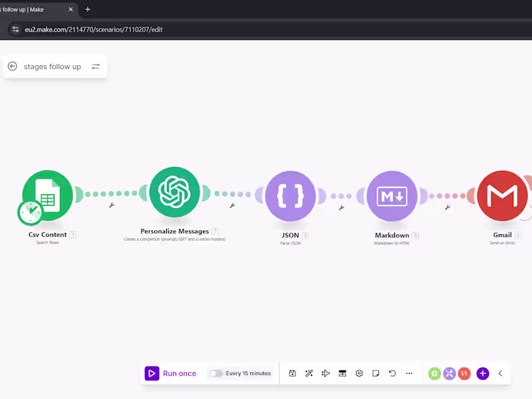Open scenario settings via the gear icon
This screenshot has width=532, height=399.
tap(359, 373)
